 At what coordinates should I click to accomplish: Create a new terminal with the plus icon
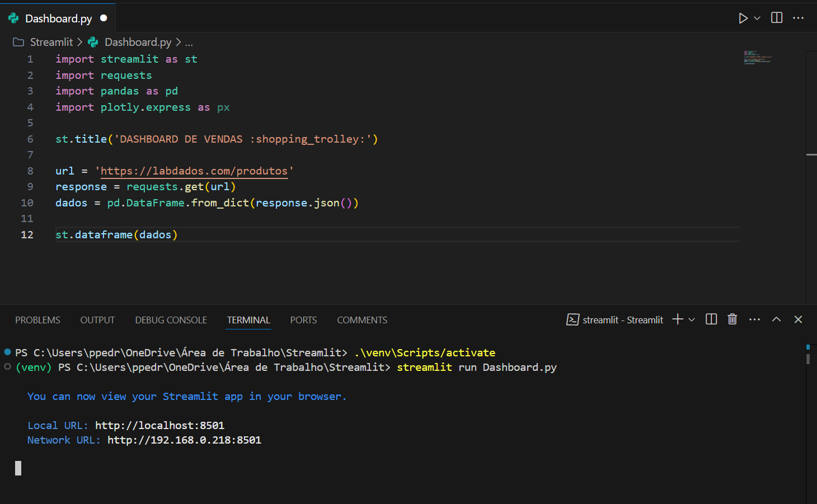678,319
